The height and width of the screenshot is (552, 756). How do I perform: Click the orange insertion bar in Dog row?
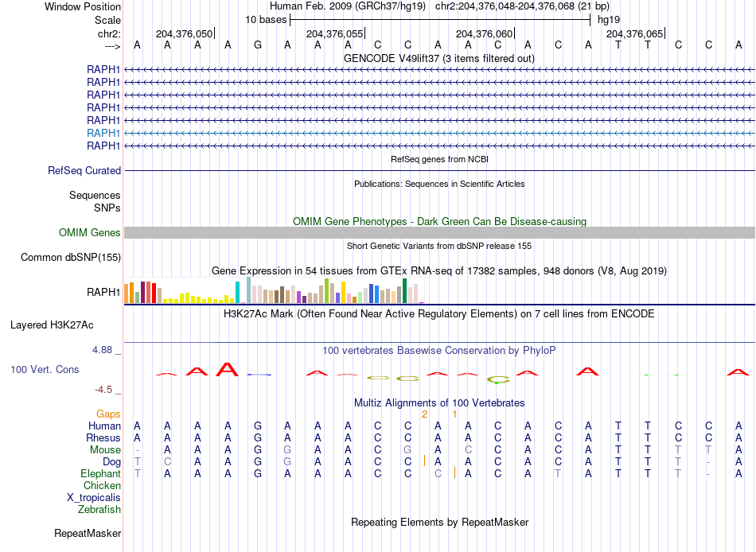[424, 461]
